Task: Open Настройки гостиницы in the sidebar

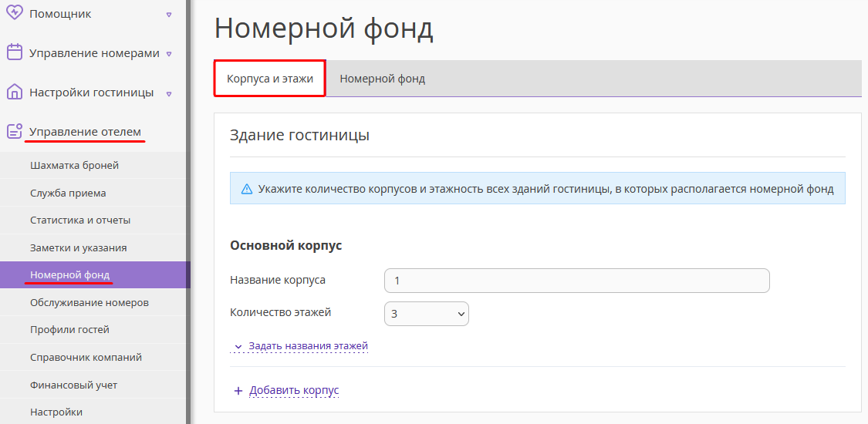Action: click(x=91, y=93)
